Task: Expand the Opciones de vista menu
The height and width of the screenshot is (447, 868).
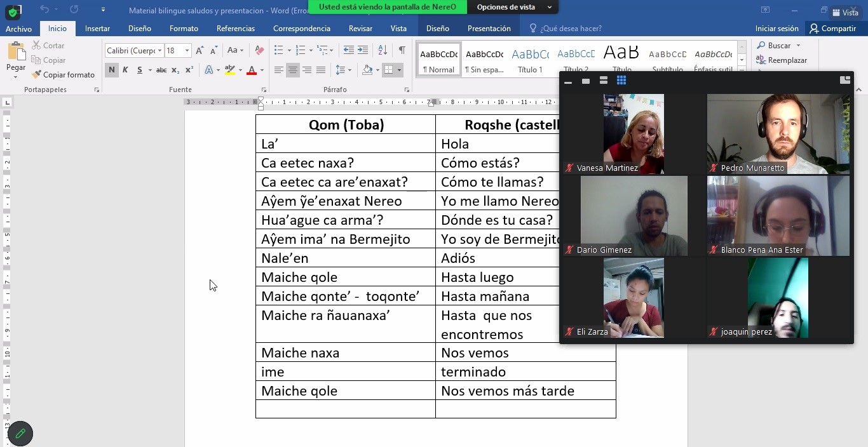Action: point(513,7)
